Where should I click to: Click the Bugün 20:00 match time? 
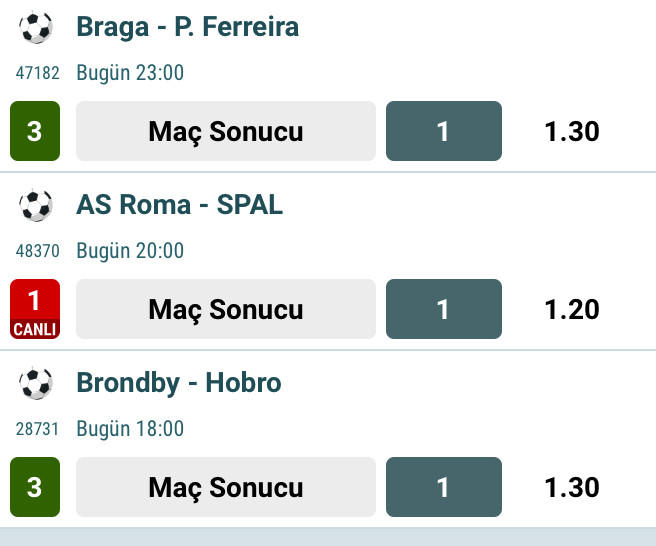(130, 251)
